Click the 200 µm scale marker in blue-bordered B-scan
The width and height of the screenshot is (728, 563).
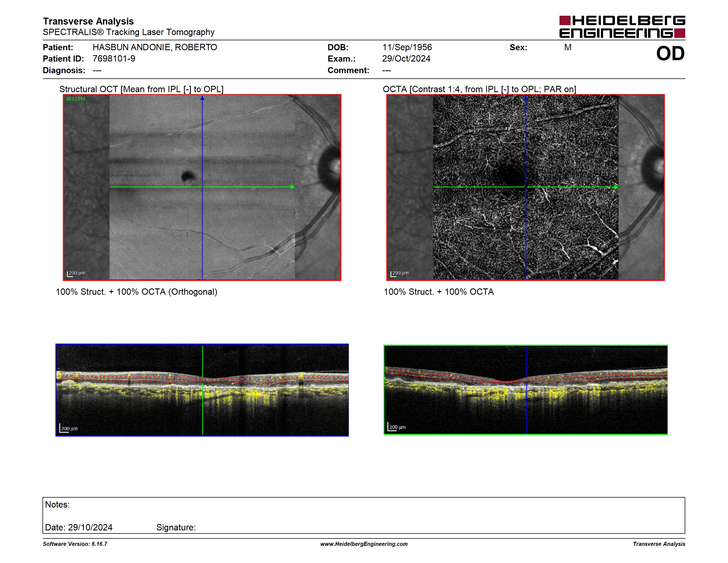[x=69, y=428]
